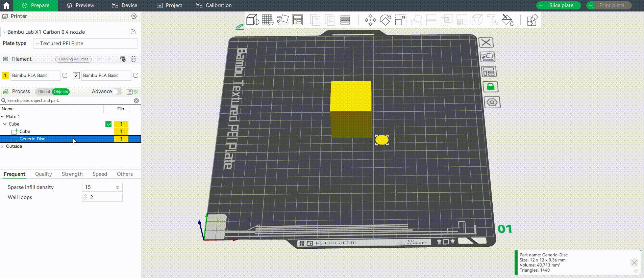Click filament 1 yellow color swatch
The width and height of the screenshot is (644, 278).
click(5, 76)
